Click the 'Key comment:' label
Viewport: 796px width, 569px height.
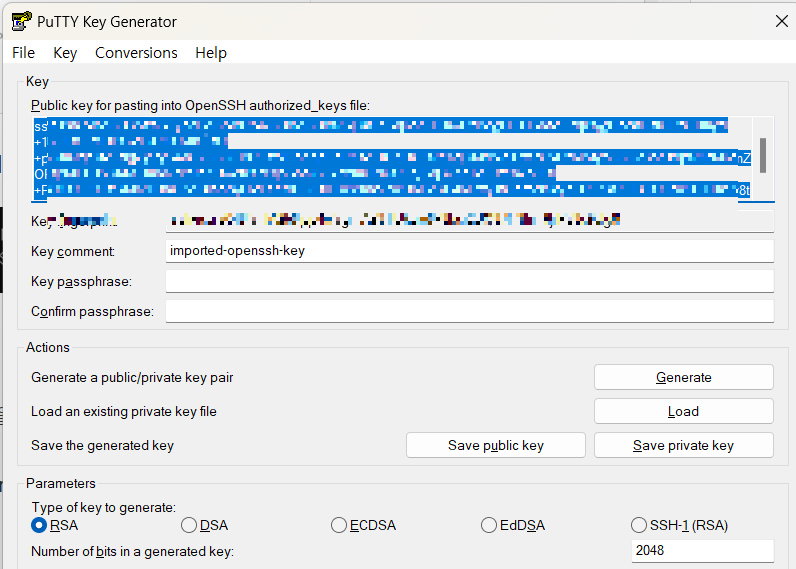73,252
